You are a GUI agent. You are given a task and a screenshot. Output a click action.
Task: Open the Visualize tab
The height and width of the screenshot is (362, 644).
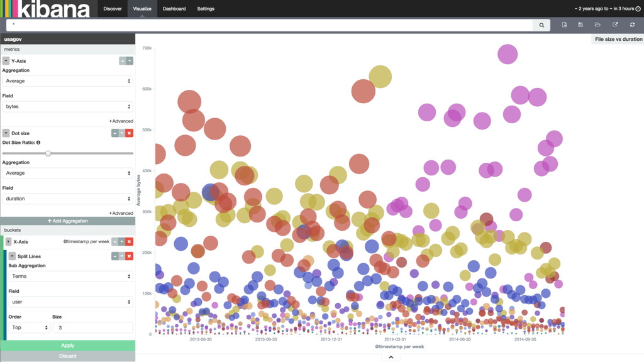tap(142, 9)
